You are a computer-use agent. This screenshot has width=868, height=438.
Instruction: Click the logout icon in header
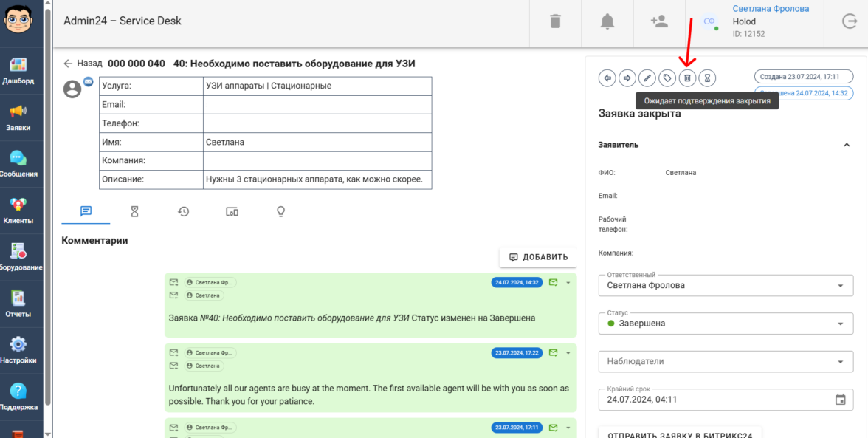tap(850, 21)
